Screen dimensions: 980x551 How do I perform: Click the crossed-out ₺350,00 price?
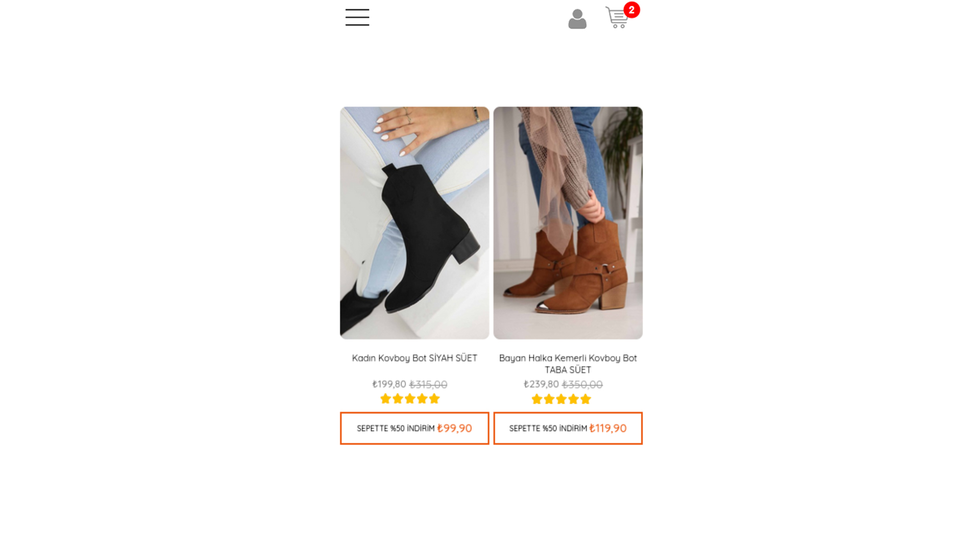point(582,384)
